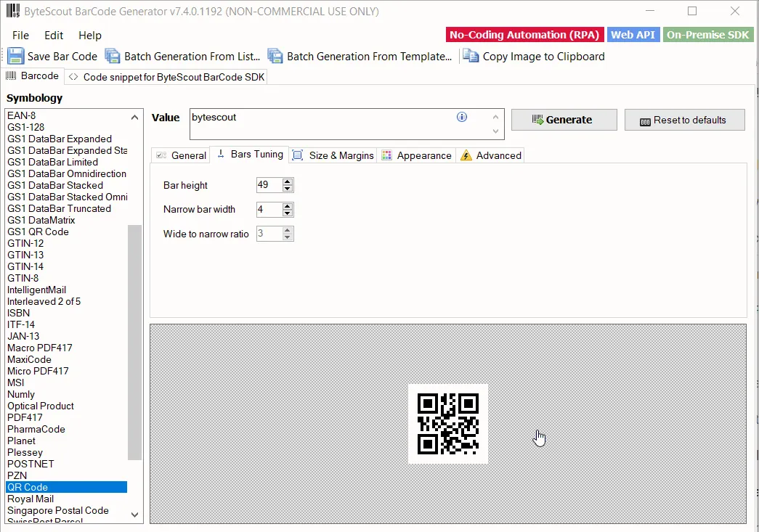Choose MaxiCode symbology
Viewport: 759px width, 532px height.
29,359
